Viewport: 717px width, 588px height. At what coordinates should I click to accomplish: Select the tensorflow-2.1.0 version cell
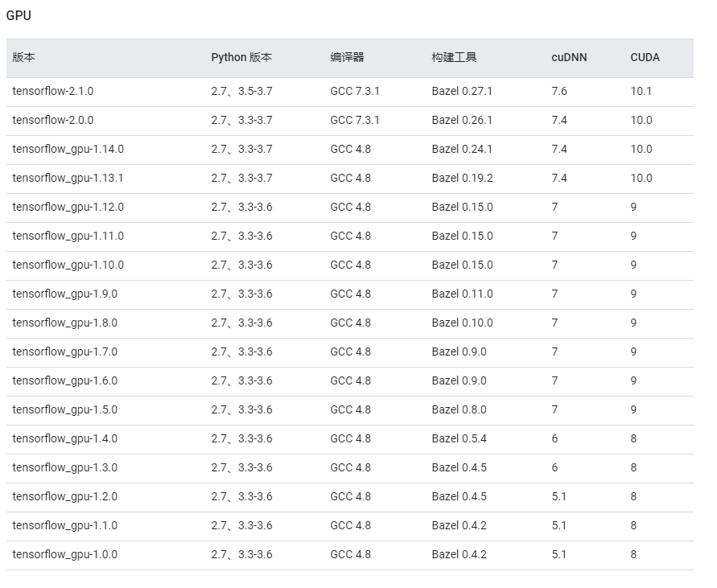52,91
